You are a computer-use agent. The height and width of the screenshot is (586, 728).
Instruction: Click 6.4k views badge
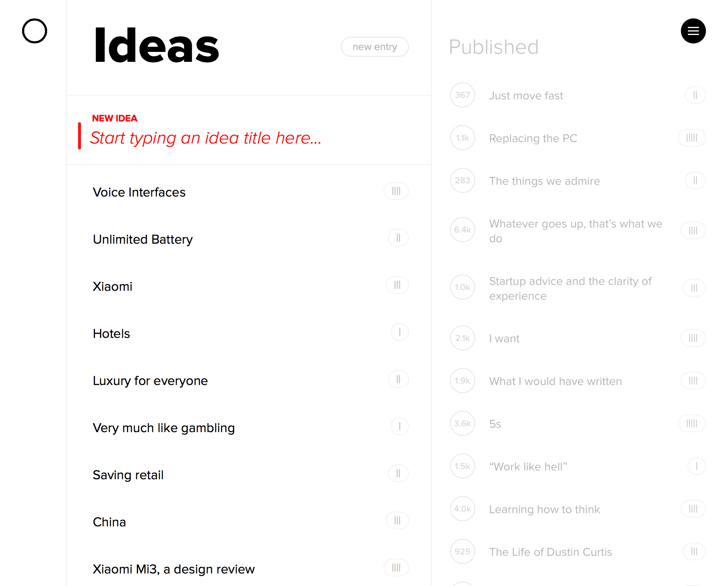coord(462,230)
